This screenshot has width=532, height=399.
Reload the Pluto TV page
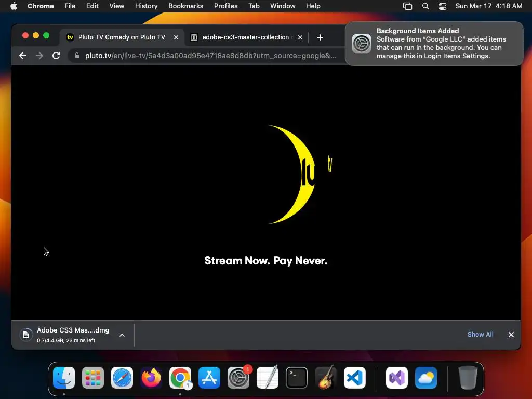click(x=56, y=56)
